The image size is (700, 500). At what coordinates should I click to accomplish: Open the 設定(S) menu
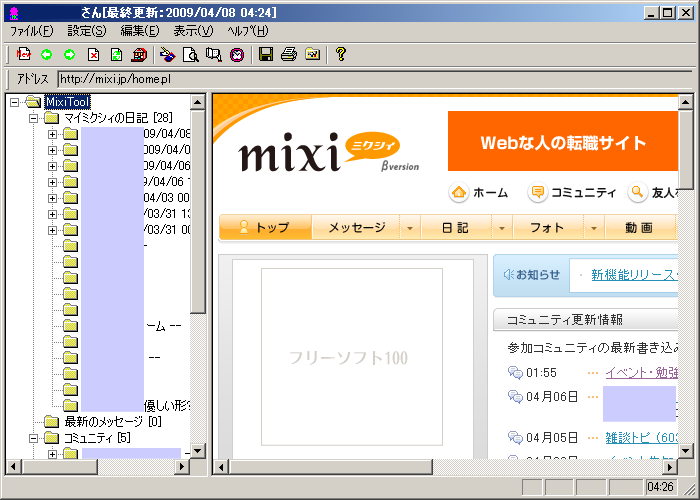(87, 31)
